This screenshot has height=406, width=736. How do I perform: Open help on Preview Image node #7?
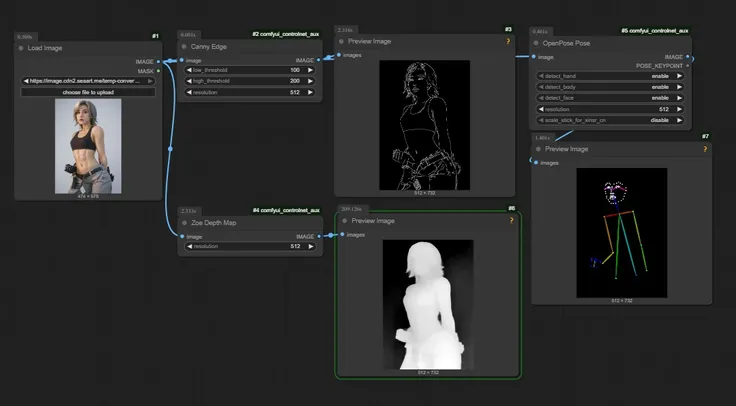(705, 149)
